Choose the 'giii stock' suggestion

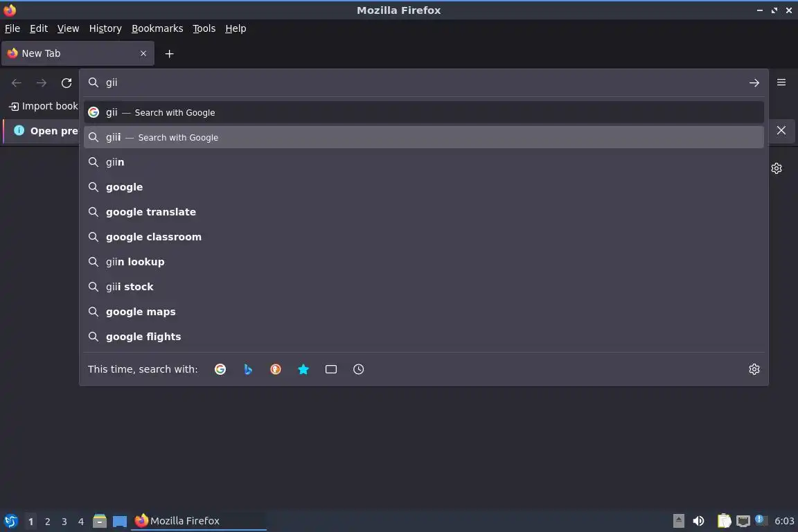424,287
